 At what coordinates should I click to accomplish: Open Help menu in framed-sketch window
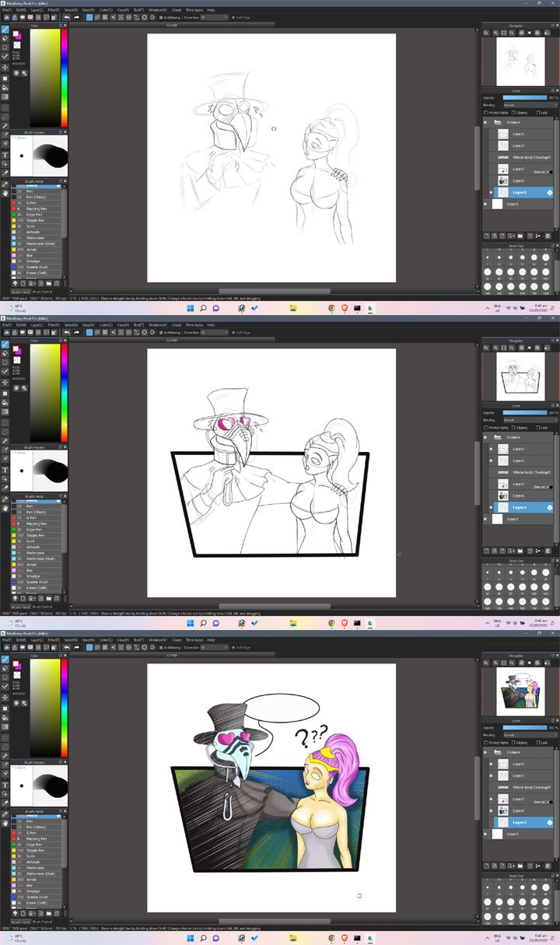211,324
